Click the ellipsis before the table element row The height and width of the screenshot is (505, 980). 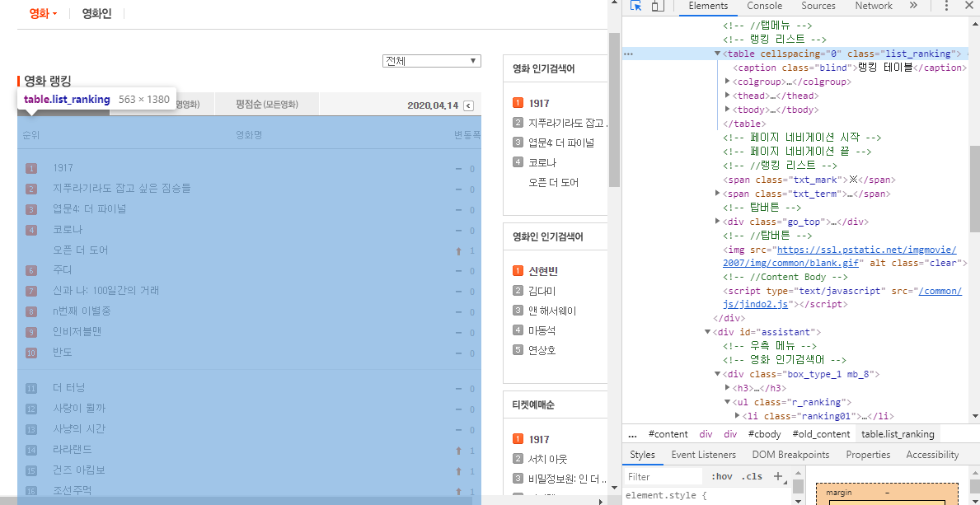629,54
